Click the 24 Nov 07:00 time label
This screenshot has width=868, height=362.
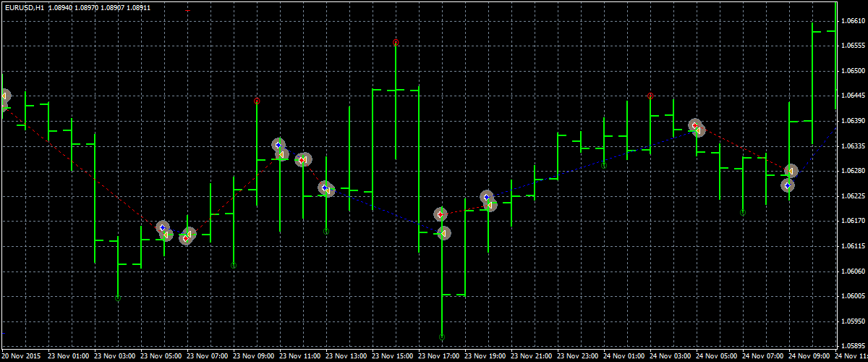[x=762, y=356]
